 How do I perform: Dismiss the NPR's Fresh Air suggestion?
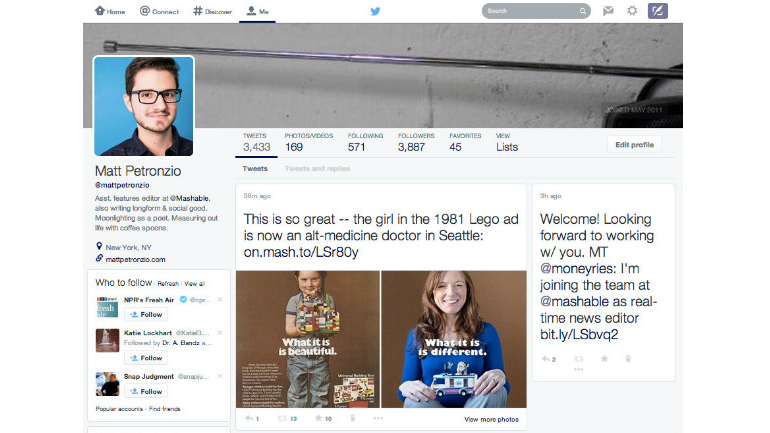point(220,299)
